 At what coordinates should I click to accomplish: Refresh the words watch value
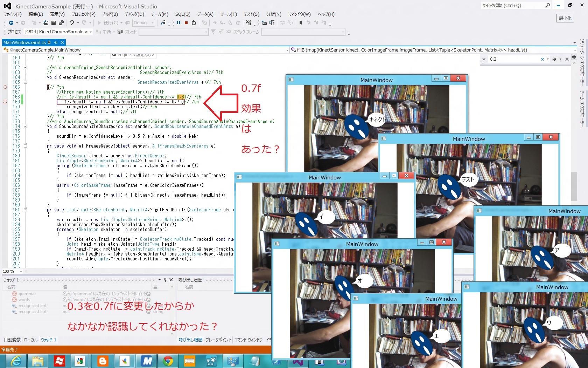click(x=148, y=300)
